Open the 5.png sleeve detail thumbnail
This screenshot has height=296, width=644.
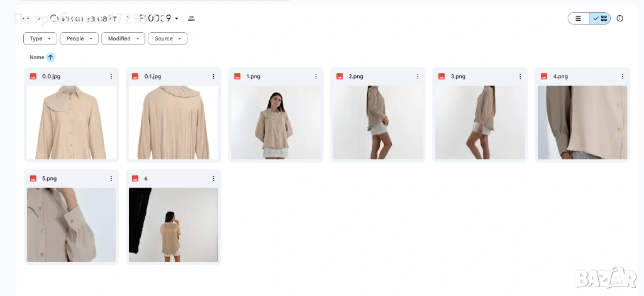click(x=71, y=224)
